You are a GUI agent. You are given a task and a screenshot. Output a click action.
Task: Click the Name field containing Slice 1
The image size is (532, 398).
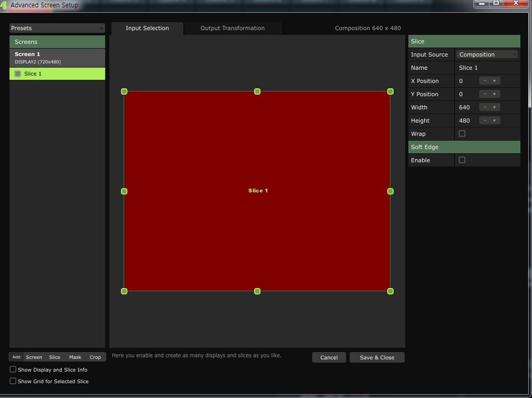pyautogui.click(x=486, y=68)
